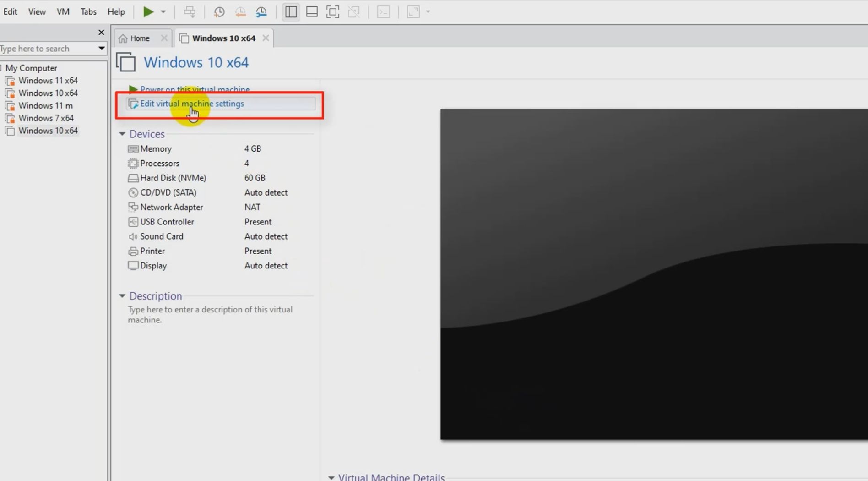
Task: Click Edit virtual machine settings link
Action: click(192, 104)
